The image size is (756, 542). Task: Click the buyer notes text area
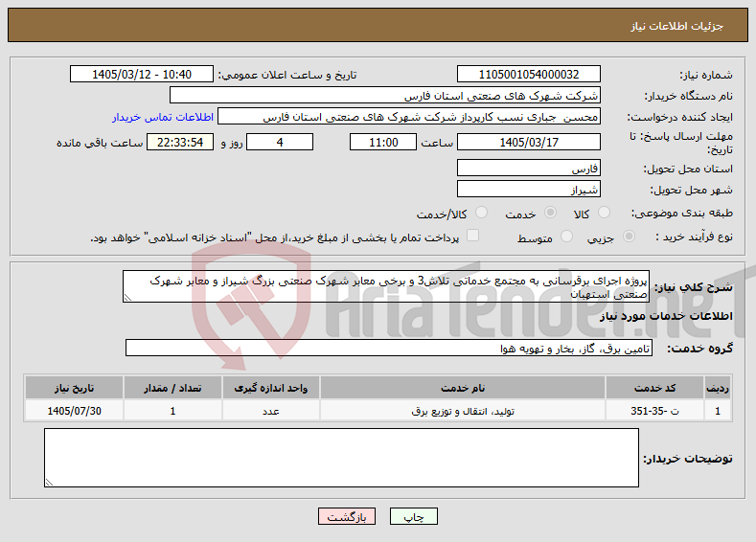(x=341, y=458)
